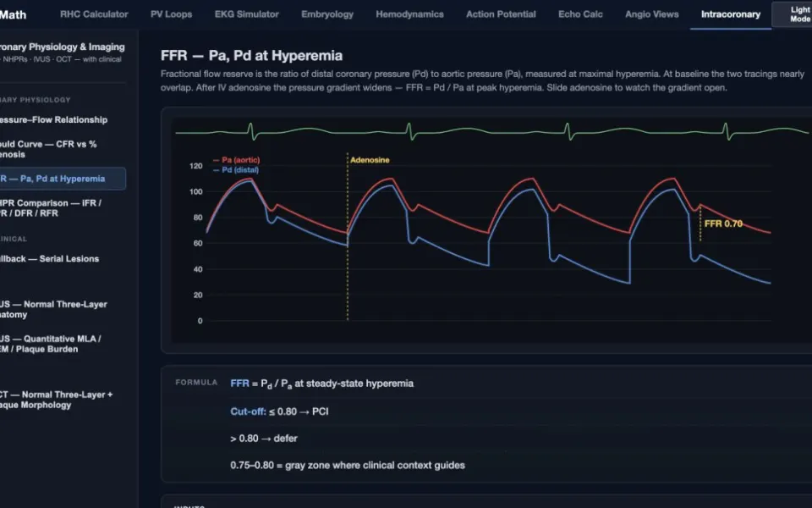Click the 80 y-axis label
This screenshot has width=812, height=508.
point(198,218)
